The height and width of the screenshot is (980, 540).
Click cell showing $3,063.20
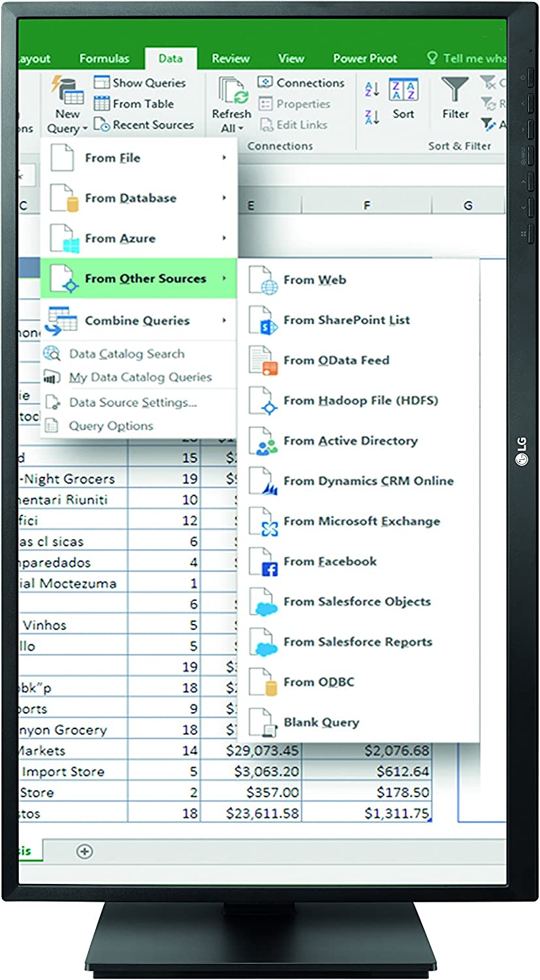[251, 772]
